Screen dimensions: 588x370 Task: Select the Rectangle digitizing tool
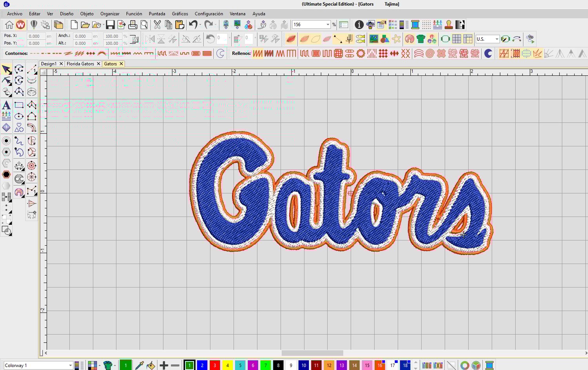coord(19,105)
